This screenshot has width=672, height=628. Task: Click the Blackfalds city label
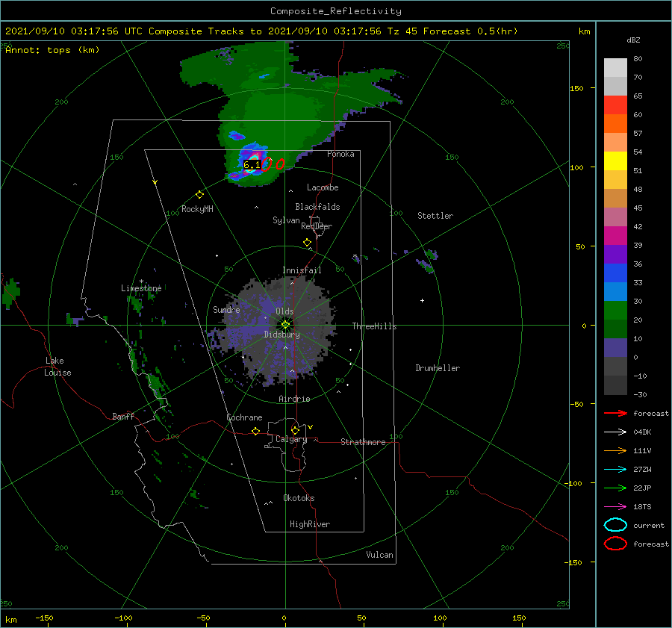[317, 207]
